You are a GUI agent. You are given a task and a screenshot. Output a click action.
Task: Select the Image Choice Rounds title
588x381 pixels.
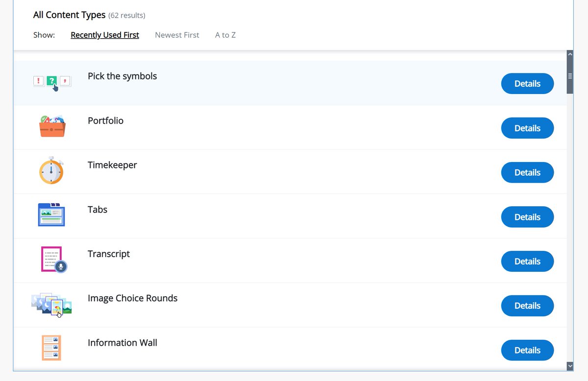(133, 298)
